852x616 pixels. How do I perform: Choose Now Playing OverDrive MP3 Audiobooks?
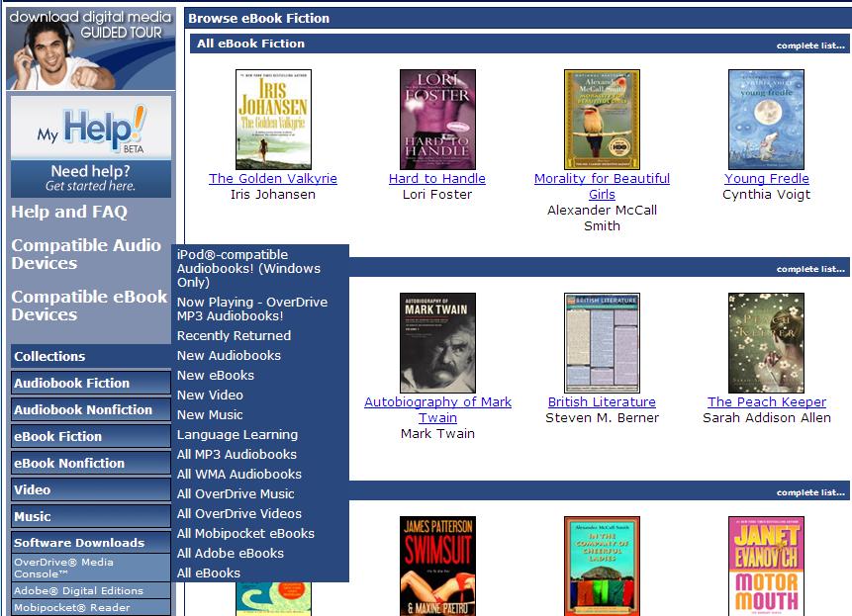pos(252,308)
